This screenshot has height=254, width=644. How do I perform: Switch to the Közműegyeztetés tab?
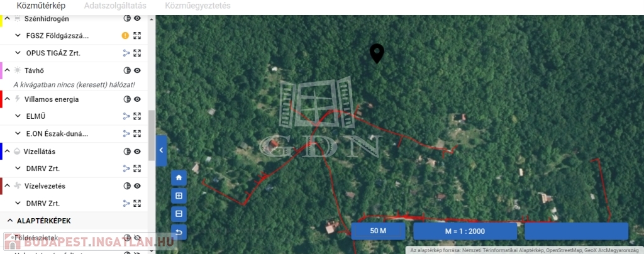pos(197,6)
